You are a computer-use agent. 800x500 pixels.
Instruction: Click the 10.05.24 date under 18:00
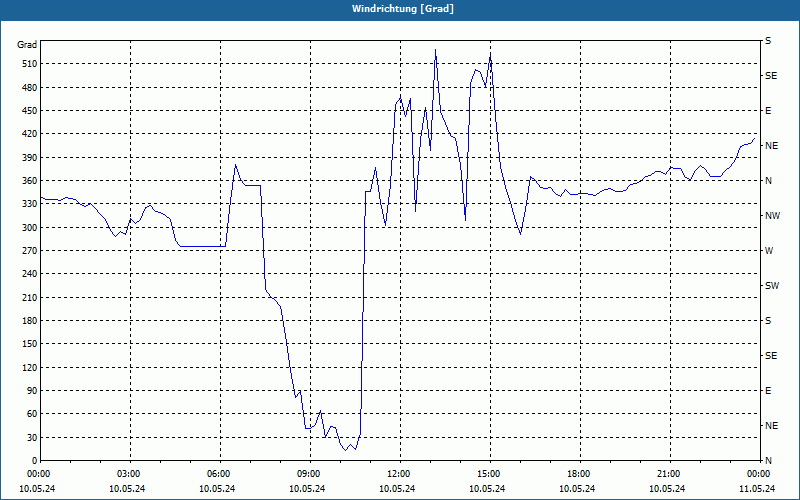(577, 489)
